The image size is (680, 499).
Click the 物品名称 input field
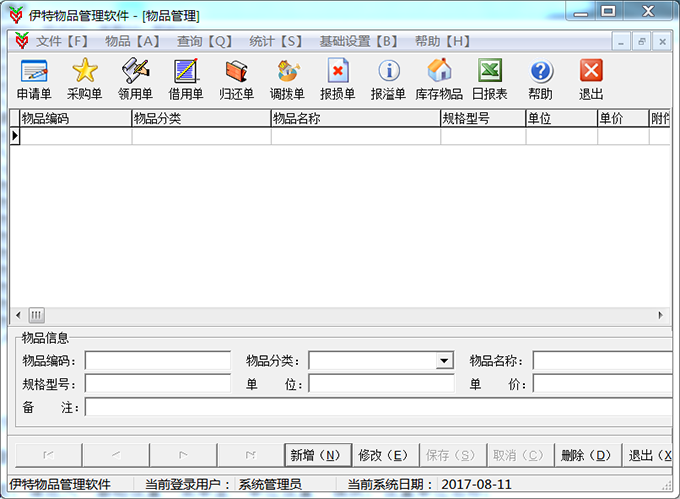[x=603, y=360]
